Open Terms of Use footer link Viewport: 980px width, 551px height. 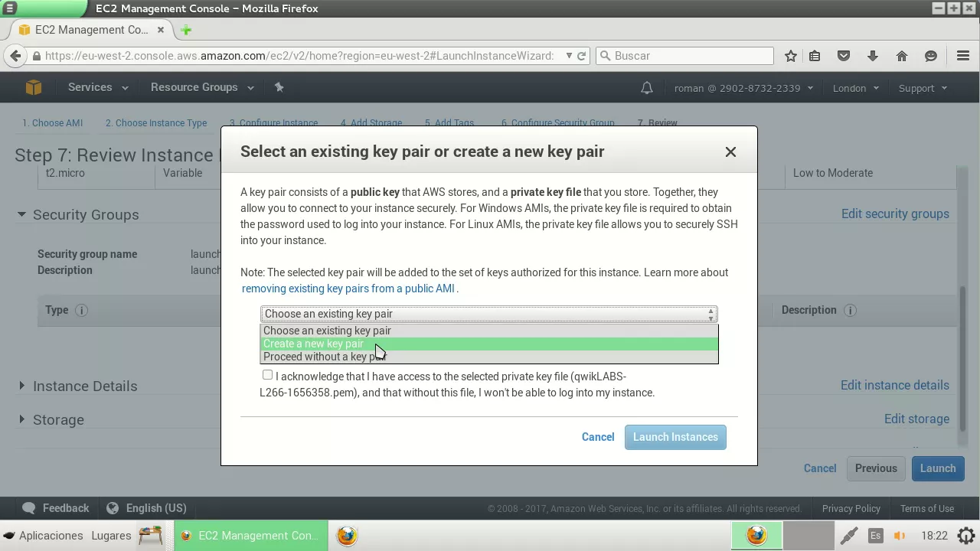tap(927, 509)
